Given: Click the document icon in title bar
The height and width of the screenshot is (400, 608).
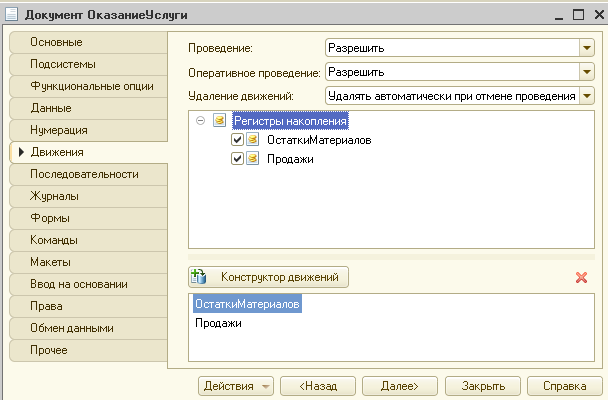Looking at the screenshot, I should [x=11, y=15].
